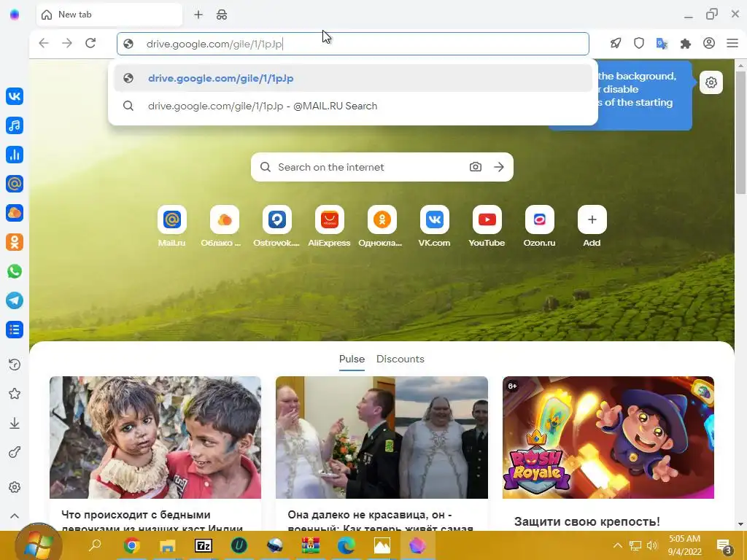Show hidden system tray icons

617,545
